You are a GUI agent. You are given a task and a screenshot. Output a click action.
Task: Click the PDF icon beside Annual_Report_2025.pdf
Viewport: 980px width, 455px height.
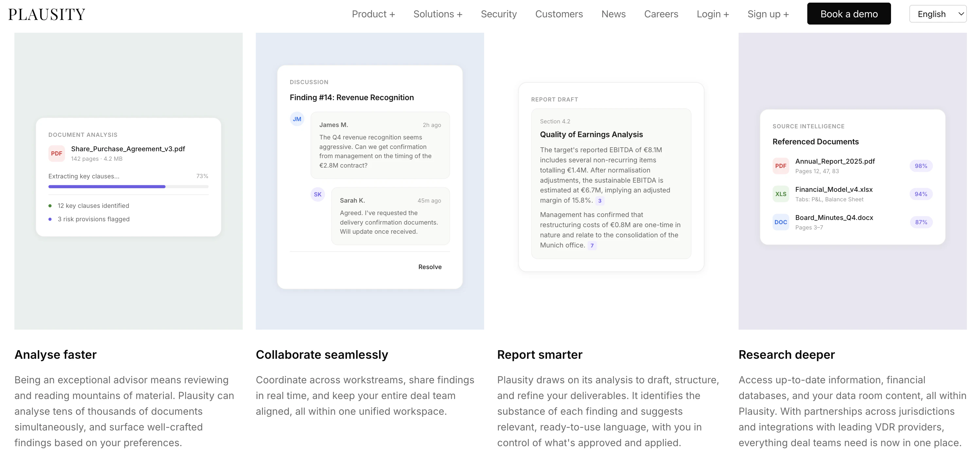(780, 166)
